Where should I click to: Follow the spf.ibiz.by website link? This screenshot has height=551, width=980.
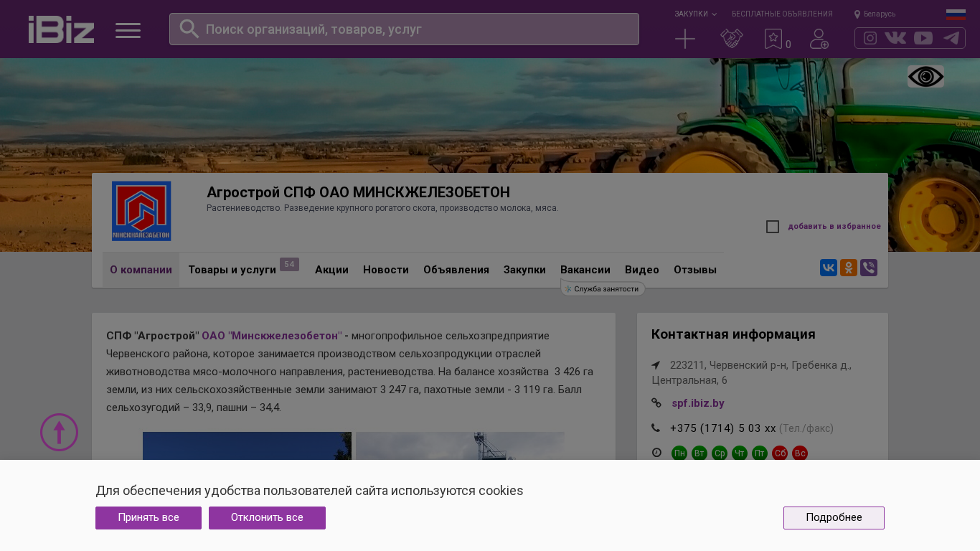click(698, 403)
